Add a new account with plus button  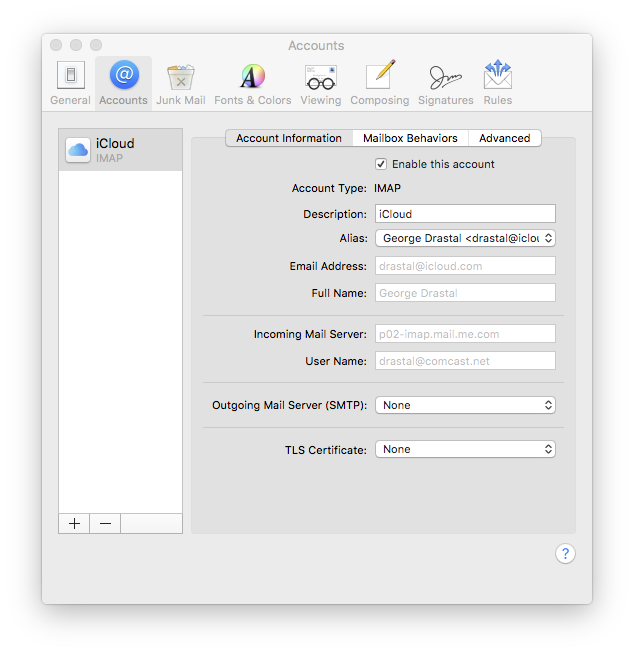click(74, 523)
